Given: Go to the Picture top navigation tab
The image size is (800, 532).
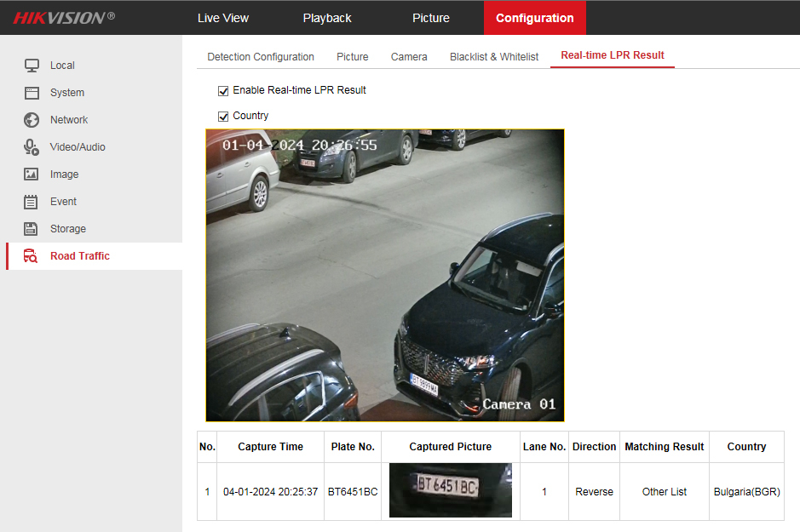Looking at the screenshot, I should 430,18.
